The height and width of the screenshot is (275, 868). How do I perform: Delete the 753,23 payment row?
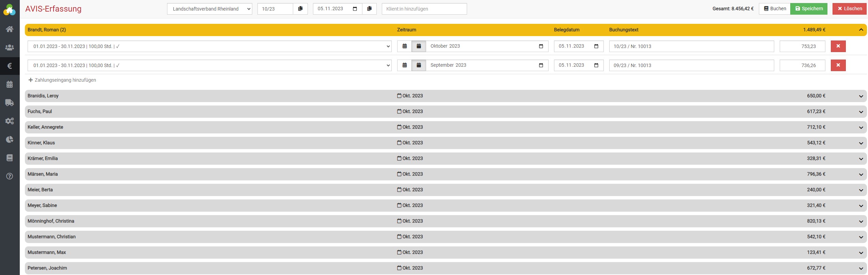pos(838,46)
